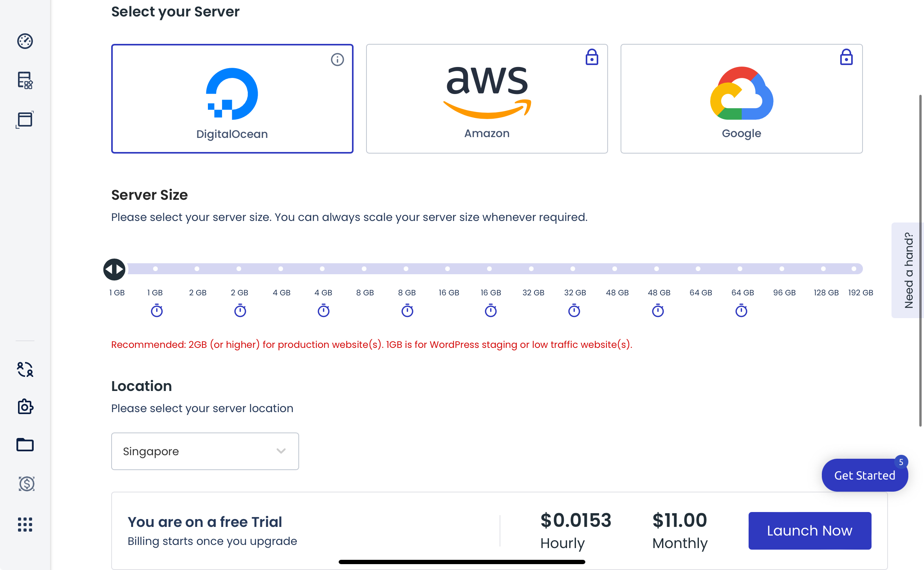
Task: Open the Get Started checklist button
Action: (864, 475)
